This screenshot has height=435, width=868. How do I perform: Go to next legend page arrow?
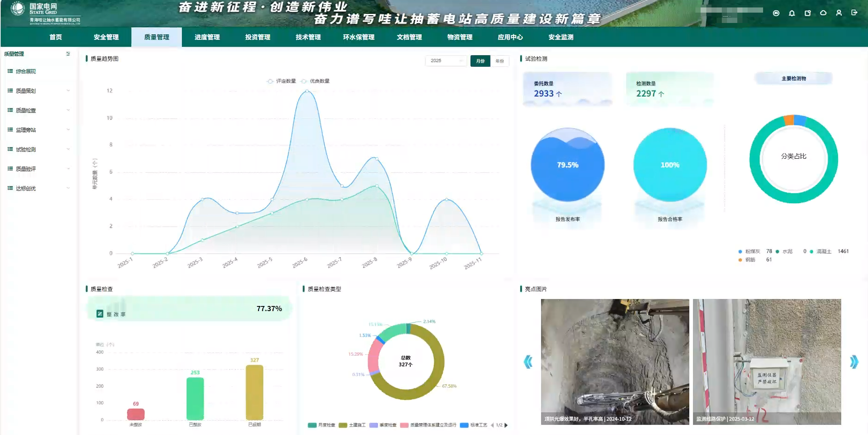click(x=506, y=425)
